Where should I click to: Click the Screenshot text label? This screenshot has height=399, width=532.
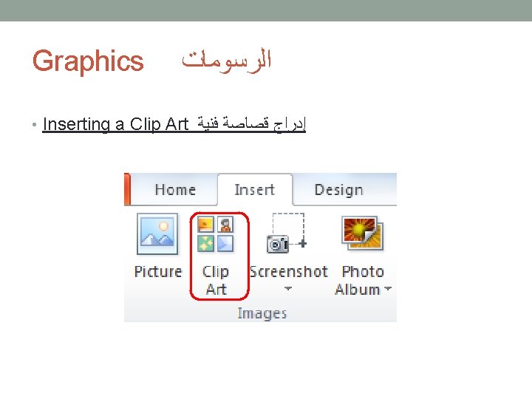click(x=288, y=272)
